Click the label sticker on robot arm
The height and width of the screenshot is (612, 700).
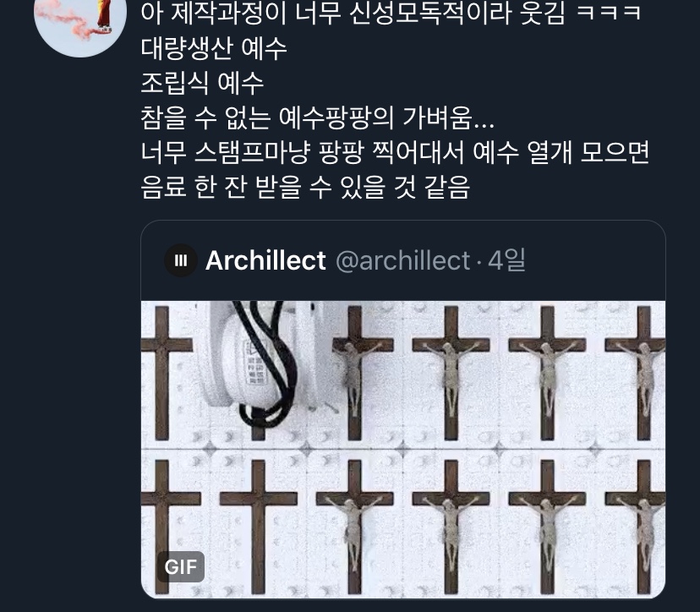(x=255, y=362)
